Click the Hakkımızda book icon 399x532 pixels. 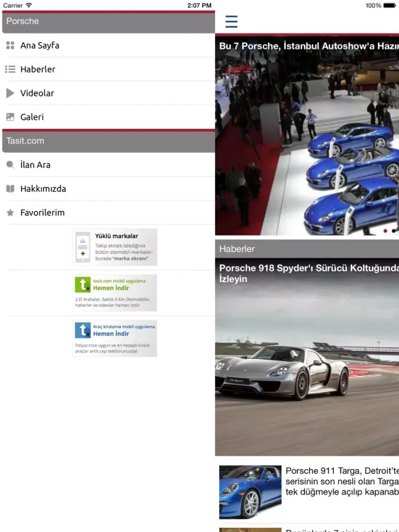click(x=10, y=189)
